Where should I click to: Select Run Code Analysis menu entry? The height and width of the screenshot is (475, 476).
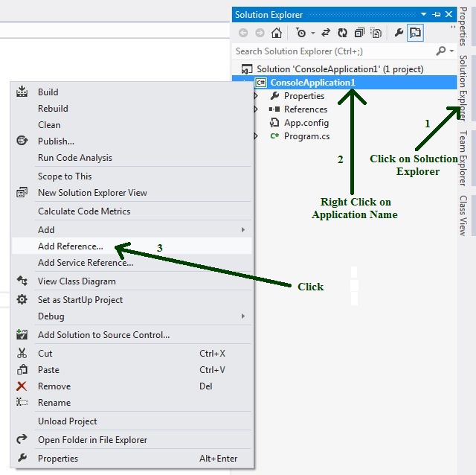132,158
